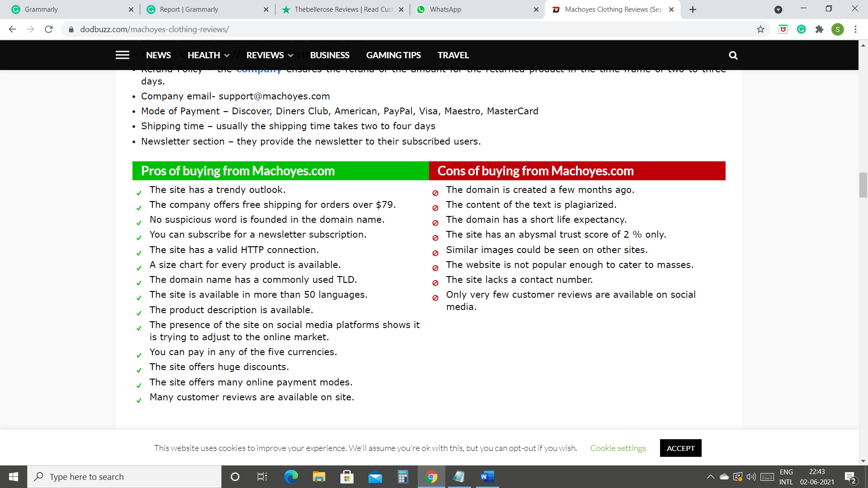Screen dimensions: 868x488
Task: Open the Chrome profile avatar S
Action: tap(837, 29)
